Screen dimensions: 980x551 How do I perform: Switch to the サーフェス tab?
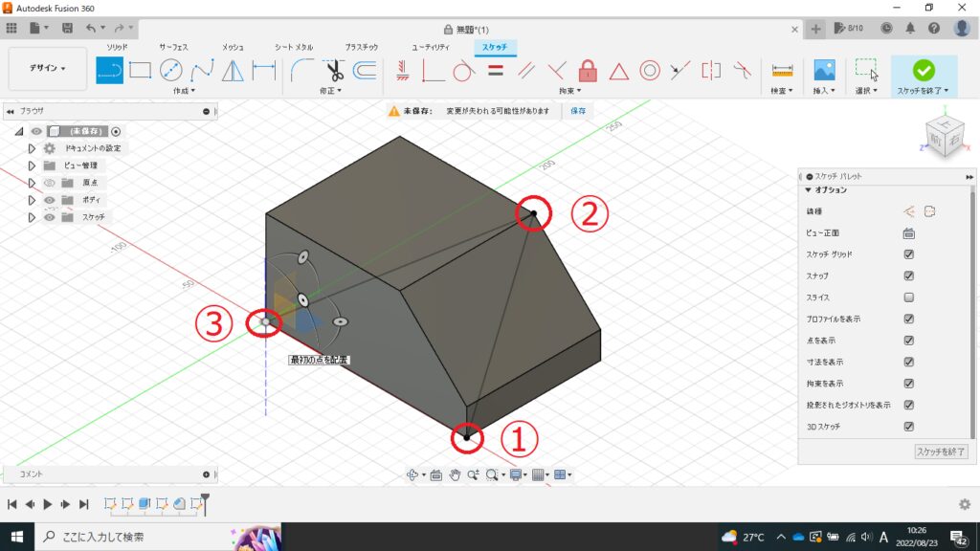173,48
